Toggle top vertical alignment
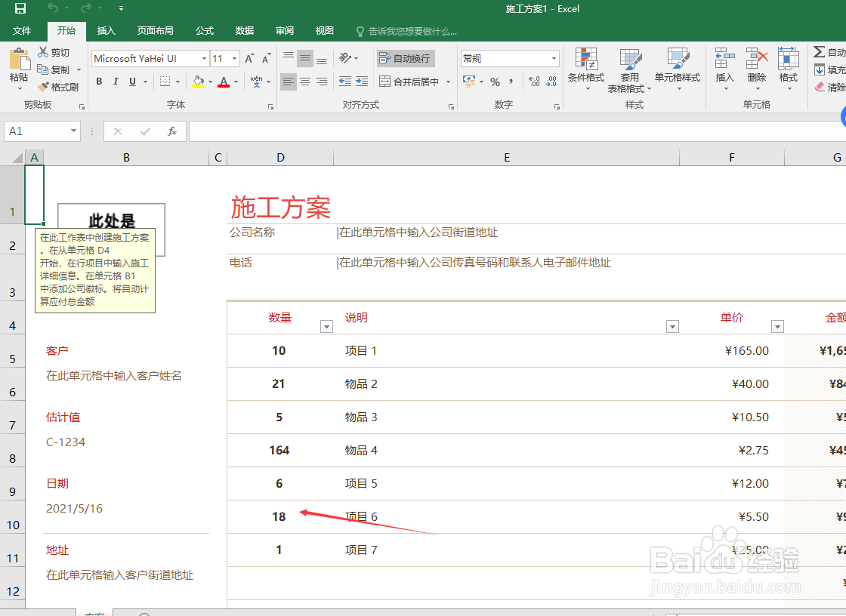 289,57
